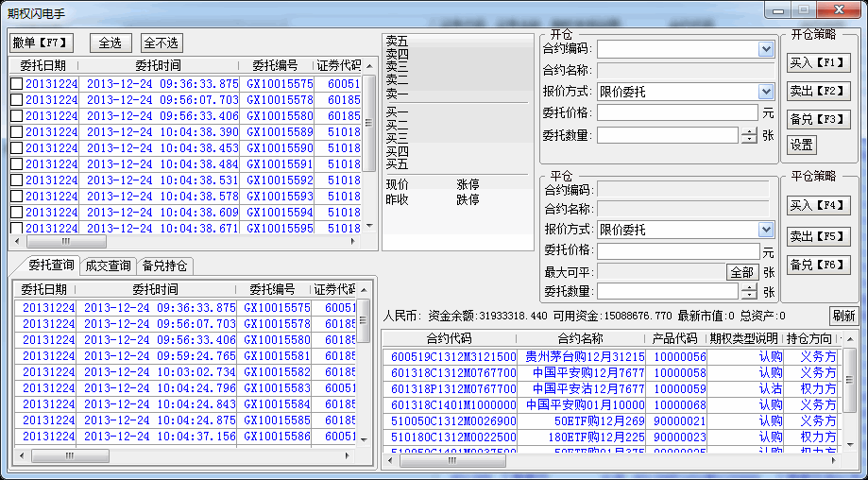Tick checkbox for order GX10015589
The image size is (868, 480).
(x=17, y=132)
